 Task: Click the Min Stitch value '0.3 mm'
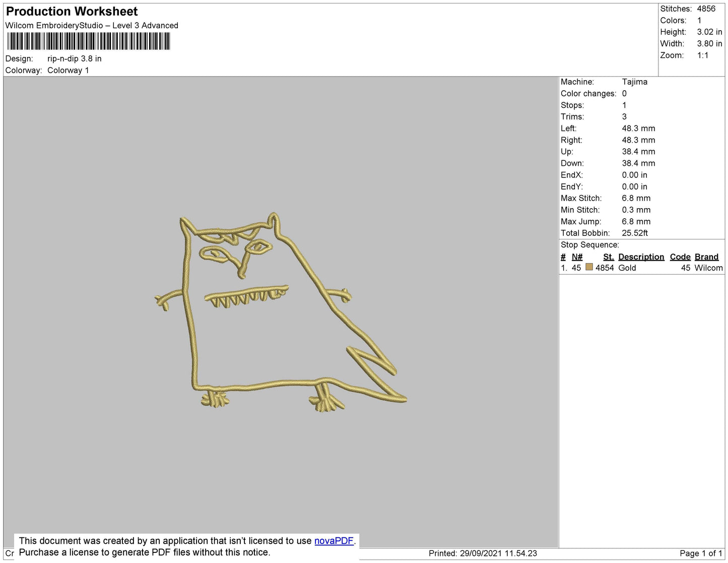[636, 210]
